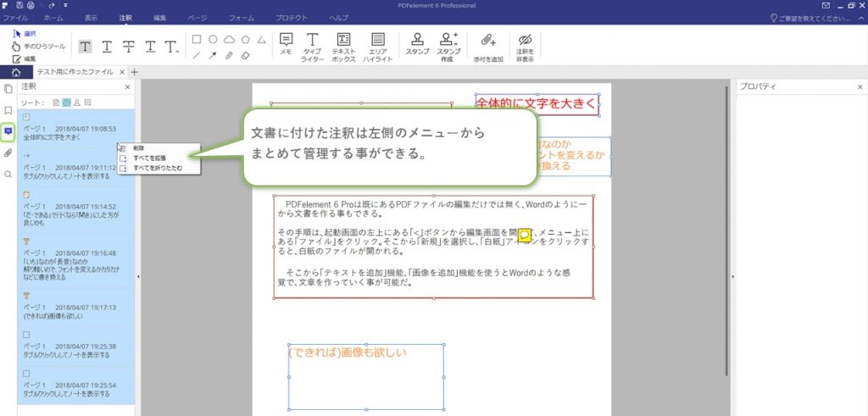This screenshot has width=868, height=416.
Task: Toggle sort comments by author
Action: (77, 102)
